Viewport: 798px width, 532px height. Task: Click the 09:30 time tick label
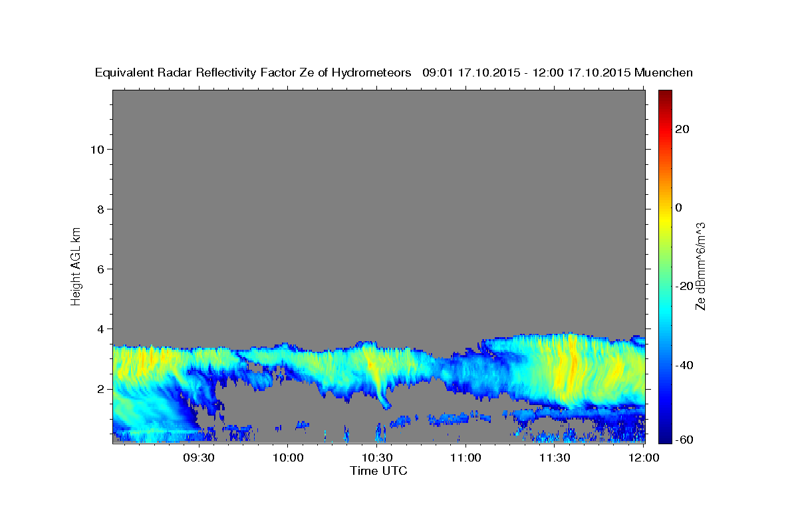(x=200, y=458)
